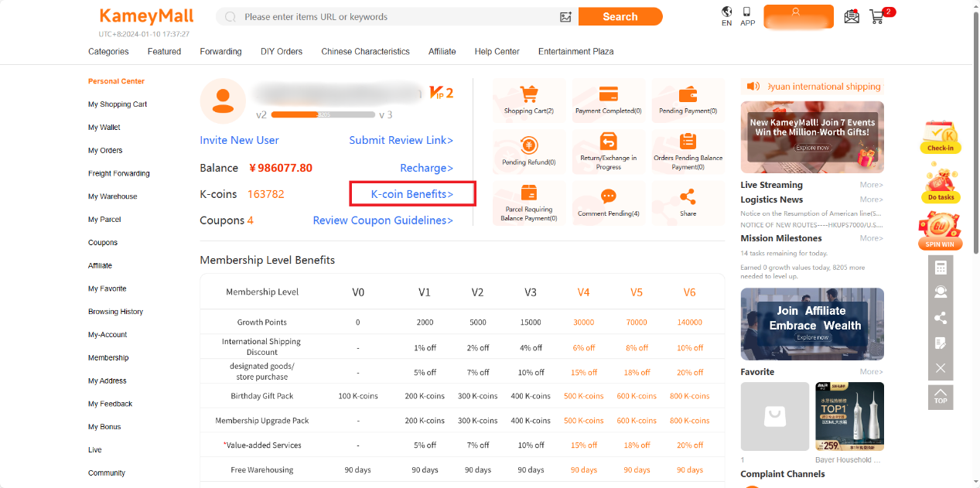Click the user profile avatar

coord(223,101)
